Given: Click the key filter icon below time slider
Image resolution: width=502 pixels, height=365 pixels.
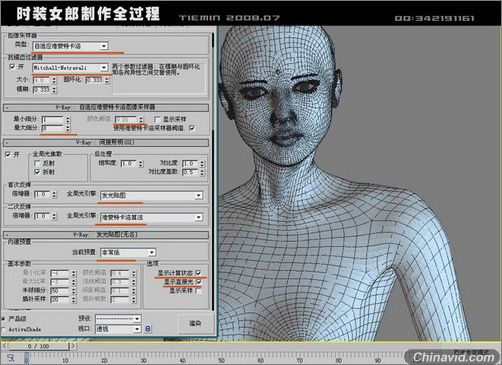Looking at the screenshot, I should (11, 358).
